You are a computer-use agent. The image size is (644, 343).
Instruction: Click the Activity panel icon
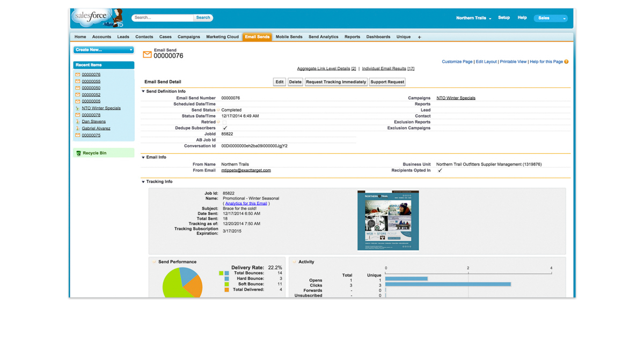pyautogui.click(x=294, y=262)
